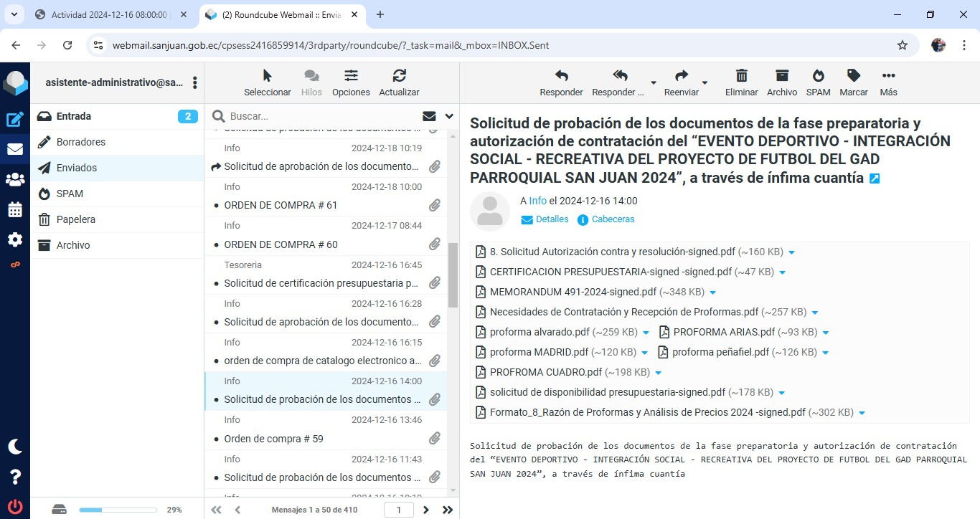Click the Cabeceras link

click(x=613, y=219)
